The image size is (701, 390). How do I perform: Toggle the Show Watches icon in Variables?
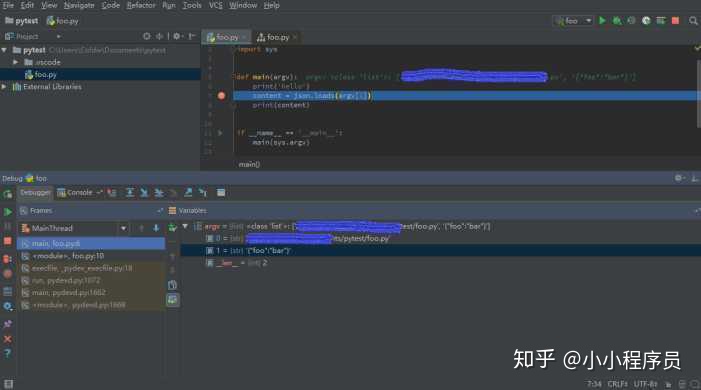pos(173,300)
